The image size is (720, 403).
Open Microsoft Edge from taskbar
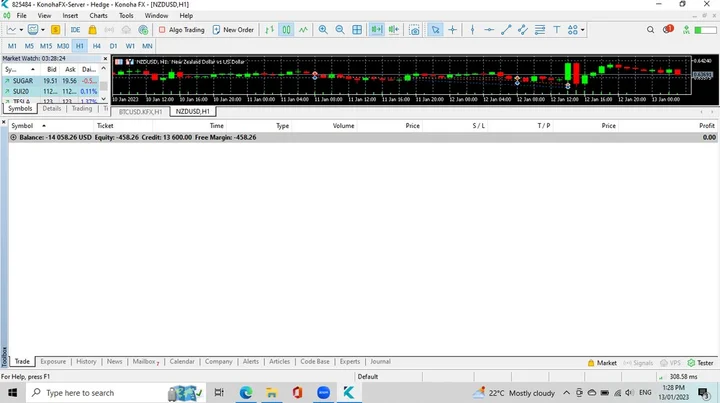246,392
